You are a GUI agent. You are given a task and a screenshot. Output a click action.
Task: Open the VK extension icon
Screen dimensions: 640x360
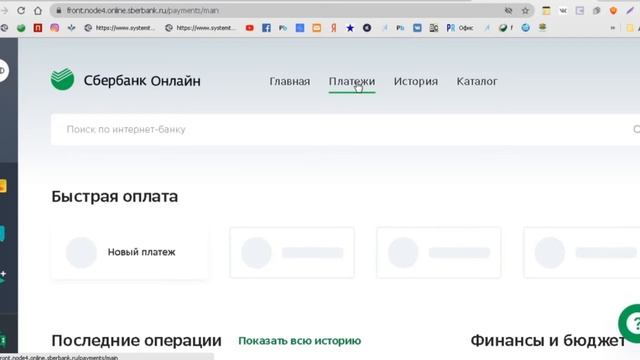pos(563,11)
